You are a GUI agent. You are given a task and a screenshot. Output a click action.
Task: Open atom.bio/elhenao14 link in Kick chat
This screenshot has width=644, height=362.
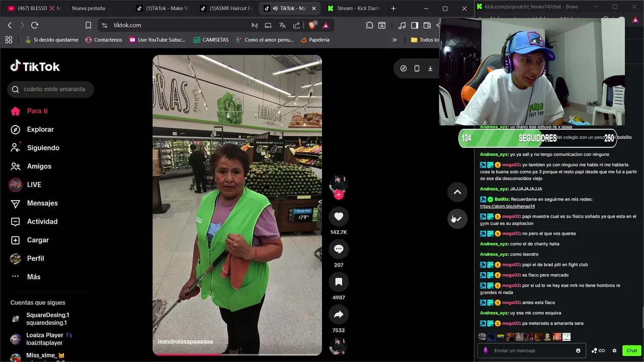pyautogui.click(x=507, y=206)
